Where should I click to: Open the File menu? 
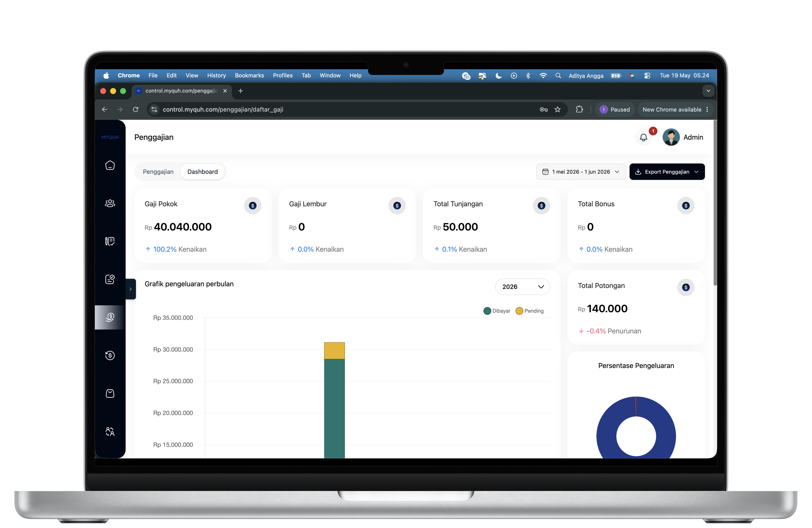153,75
